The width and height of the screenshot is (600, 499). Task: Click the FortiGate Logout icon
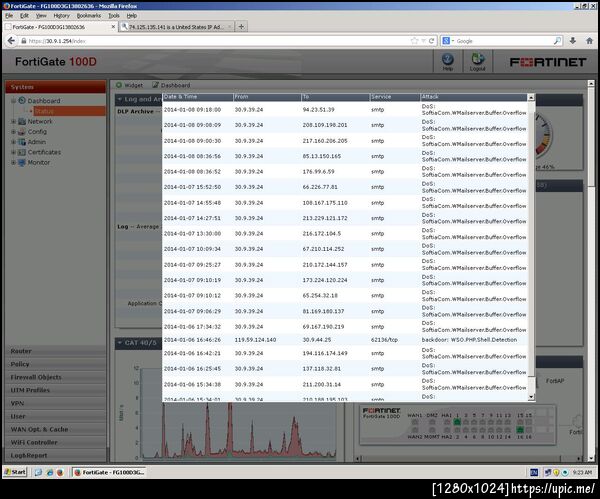477,61
